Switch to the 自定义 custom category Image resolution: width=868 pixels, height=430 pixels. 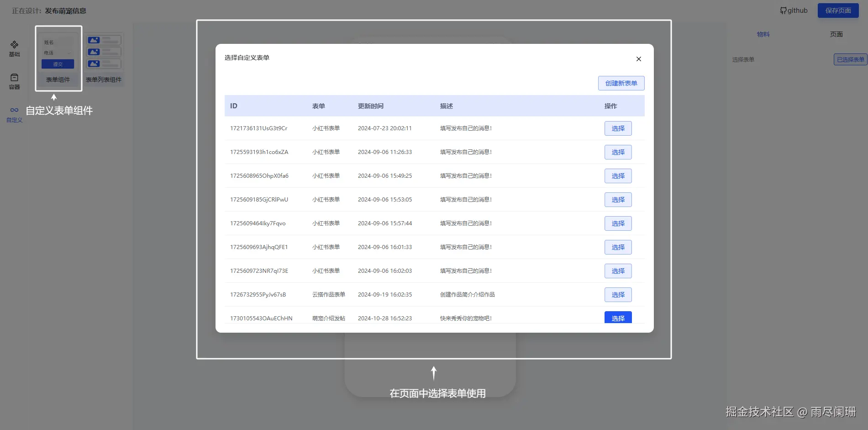tap(14, 115)
